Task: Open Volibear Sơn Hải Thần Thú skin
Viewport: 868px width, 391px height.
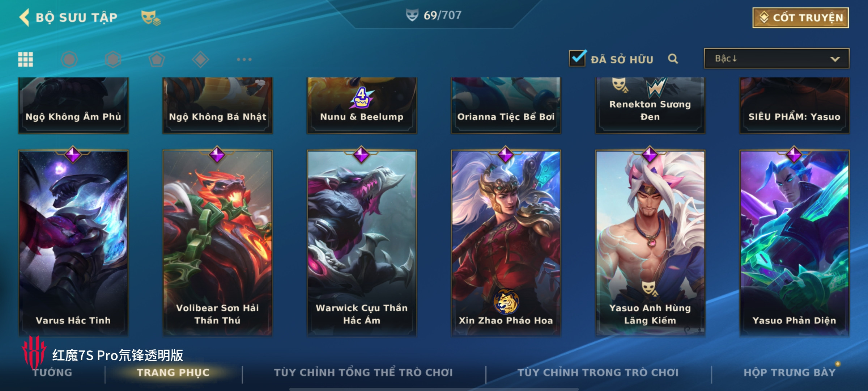Action: [x=217, y=243]
